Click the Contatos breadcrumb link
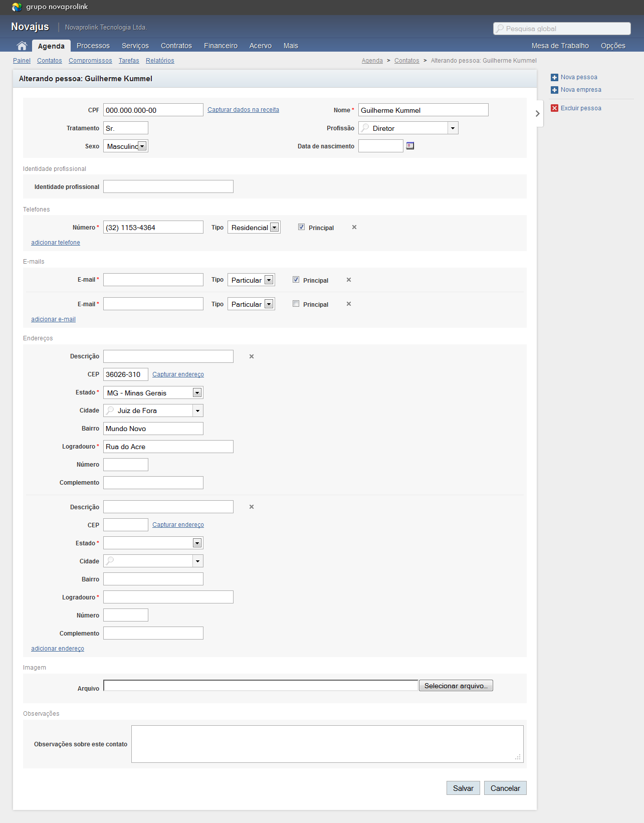 pos(407,61)
